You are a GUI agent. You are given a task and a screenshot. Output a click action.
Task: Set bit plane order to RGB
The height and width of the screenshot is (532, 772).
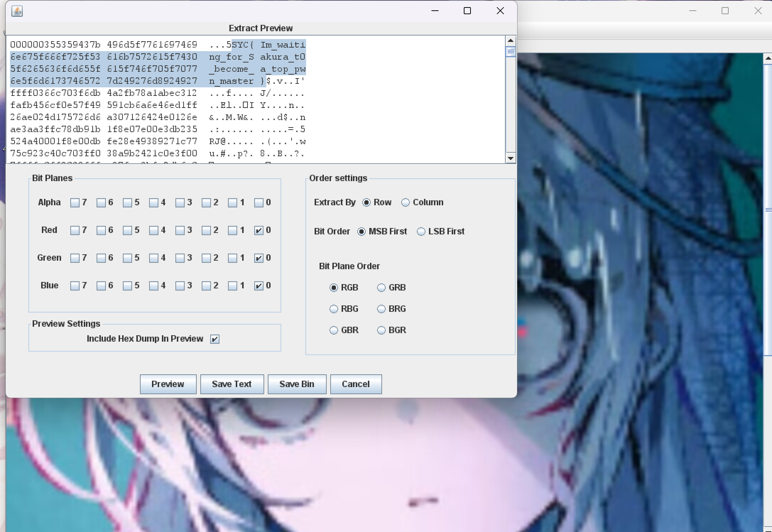tap(334, 288)
